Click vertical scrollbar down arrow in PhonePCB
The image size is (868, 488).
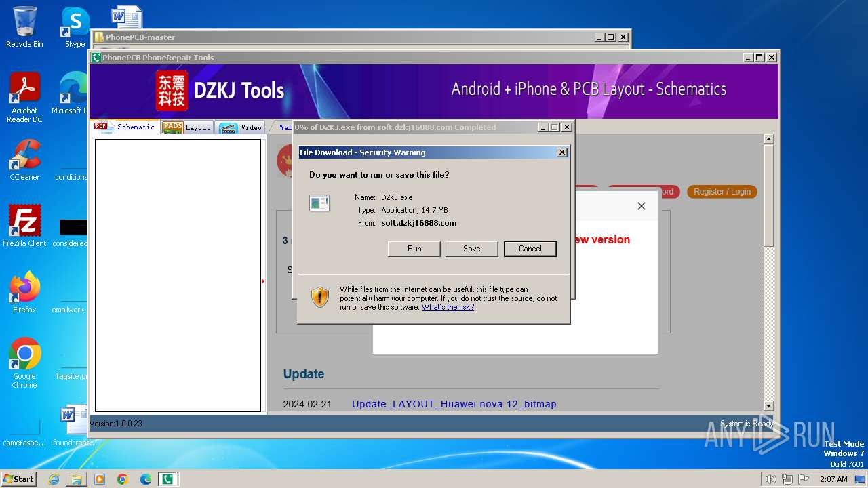click(768, 406)
